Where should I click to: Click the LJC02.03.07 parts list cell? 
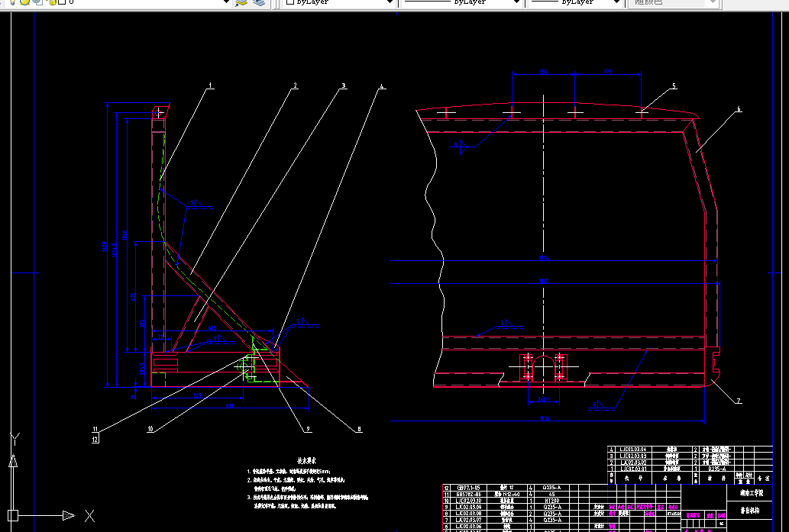click(468, 520)
